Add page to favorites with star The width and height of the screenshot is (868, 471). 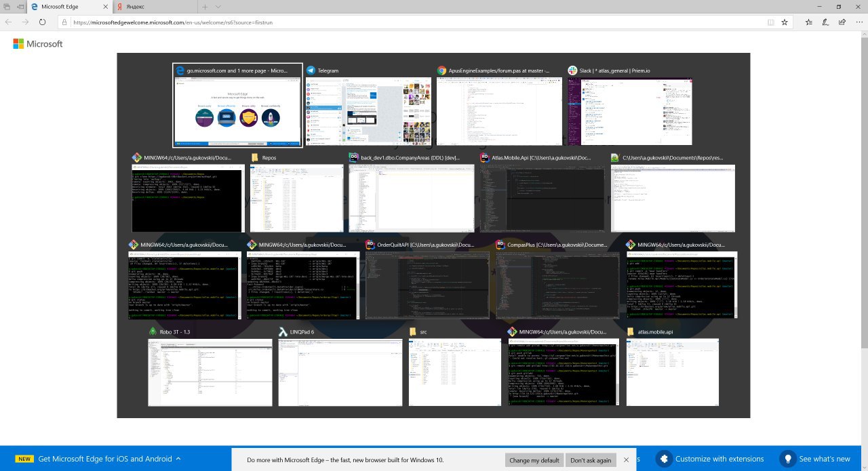785,22
